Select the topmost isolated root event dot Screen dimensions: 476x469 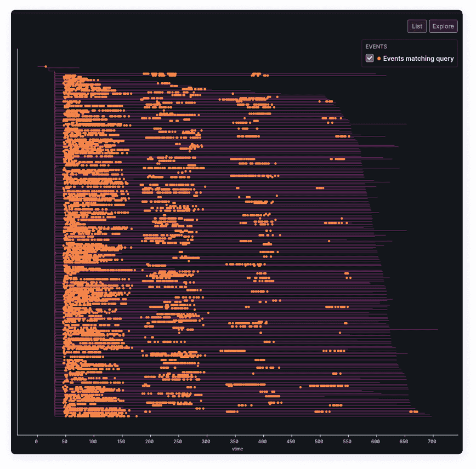click(x=46, y=66)
